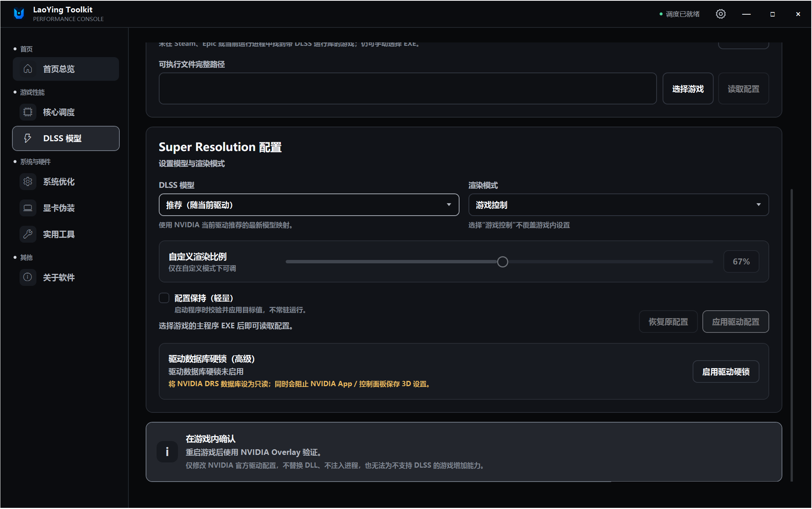Switch to 实用工具 in the sidebar
Image resolution: width=812 pixels, height=509 pixels.
66,234
